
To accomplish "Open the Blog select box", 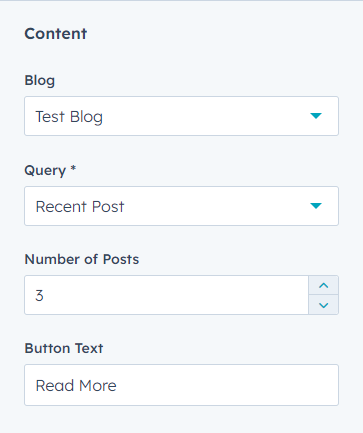I will pyautogui.click(x=181, y=116).
